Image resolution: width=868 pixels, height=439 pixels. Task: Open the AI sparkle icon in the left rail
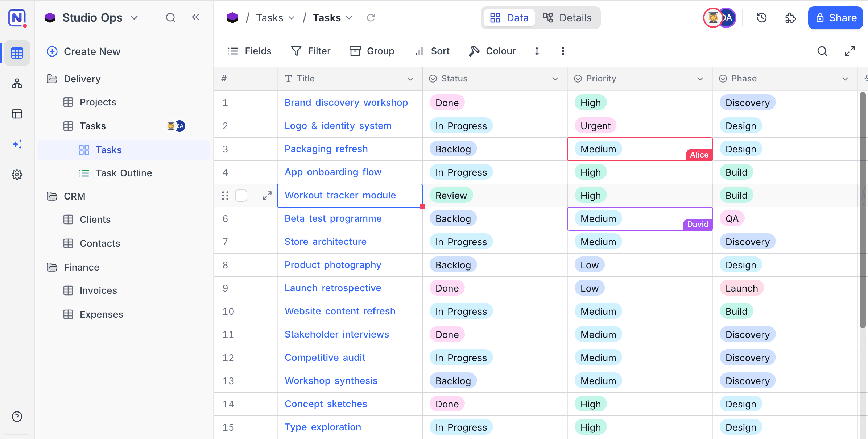pyautogui.click(x=17, y=144)
